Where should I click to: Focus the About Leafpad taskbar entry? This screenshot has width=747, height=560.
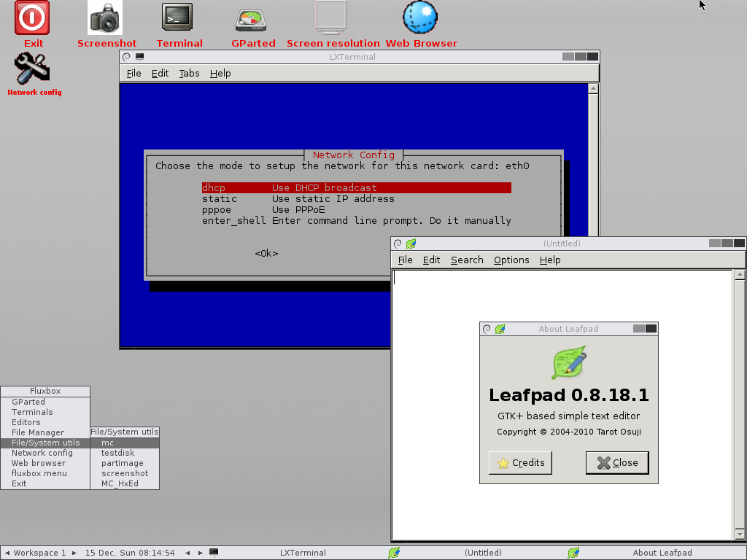point(655,553)
